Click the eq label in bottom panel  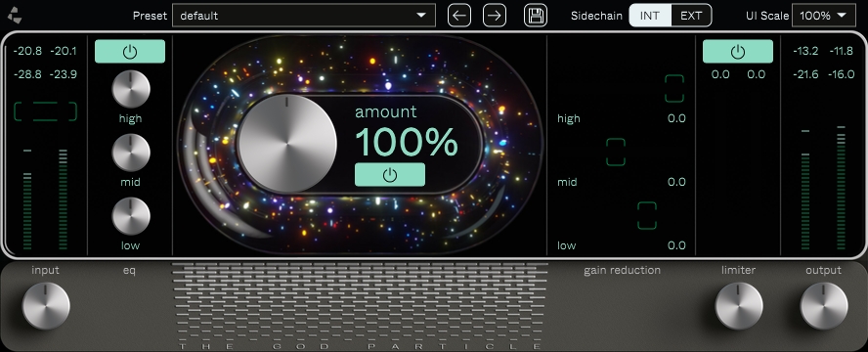coord(129,271)
